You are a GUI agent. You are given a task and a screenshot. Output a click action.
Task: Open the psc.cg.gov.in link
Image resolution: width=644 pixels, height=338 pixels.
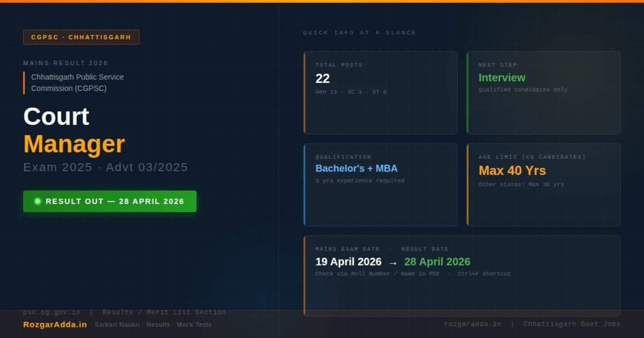click(52, 312)
